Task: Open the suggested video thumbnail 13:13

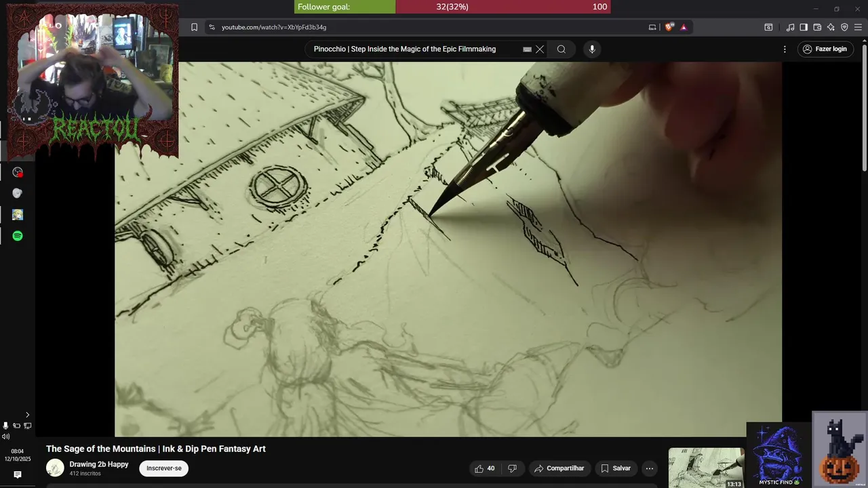Action: coord(706,468)
